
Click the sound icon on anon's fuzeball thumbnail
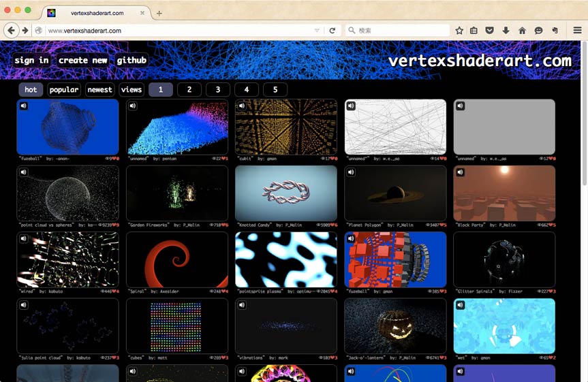pyautogui.click(x=24, y=106)
